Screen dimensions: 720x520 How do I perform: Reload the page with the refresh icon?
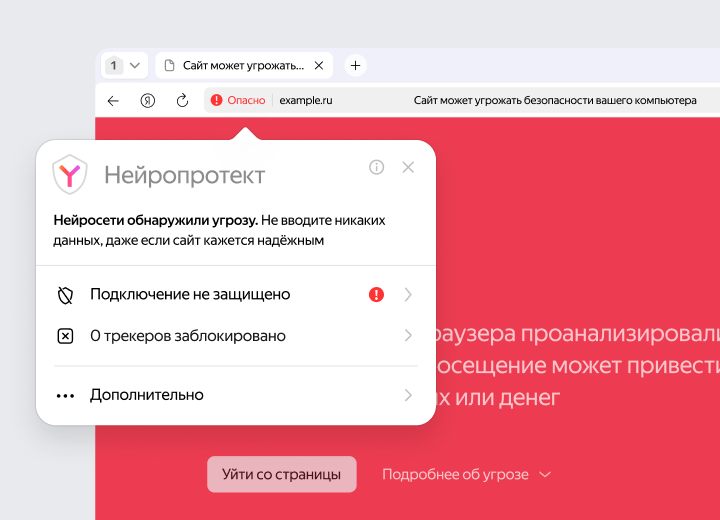pos(182,100)
